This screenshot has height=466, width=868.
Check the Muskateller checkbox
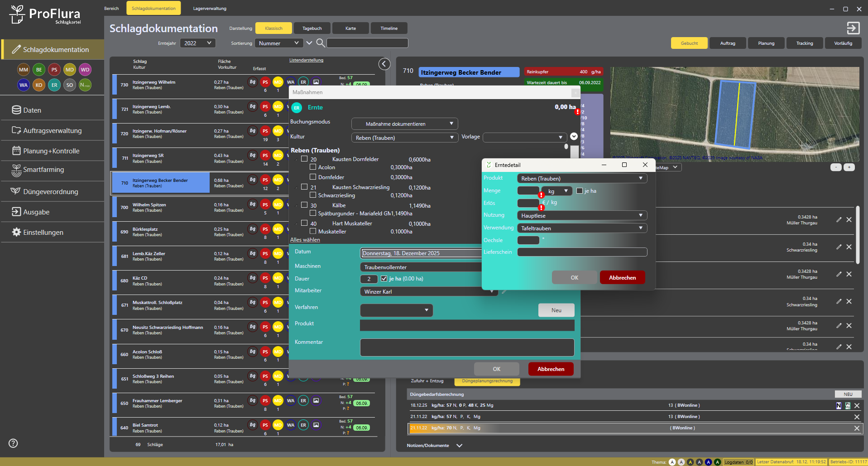(x=313, y=231)
